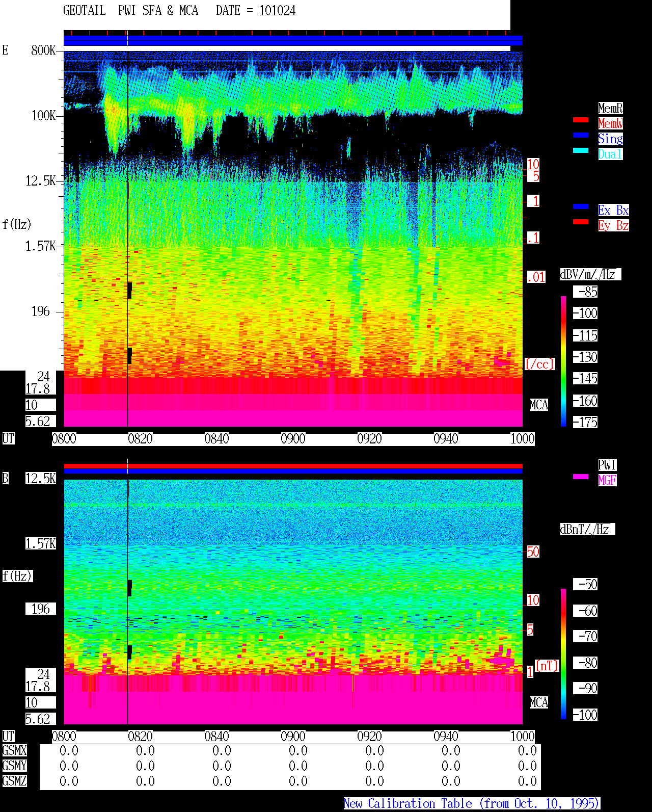Click the -50 color scale value

tap(585, 584)
